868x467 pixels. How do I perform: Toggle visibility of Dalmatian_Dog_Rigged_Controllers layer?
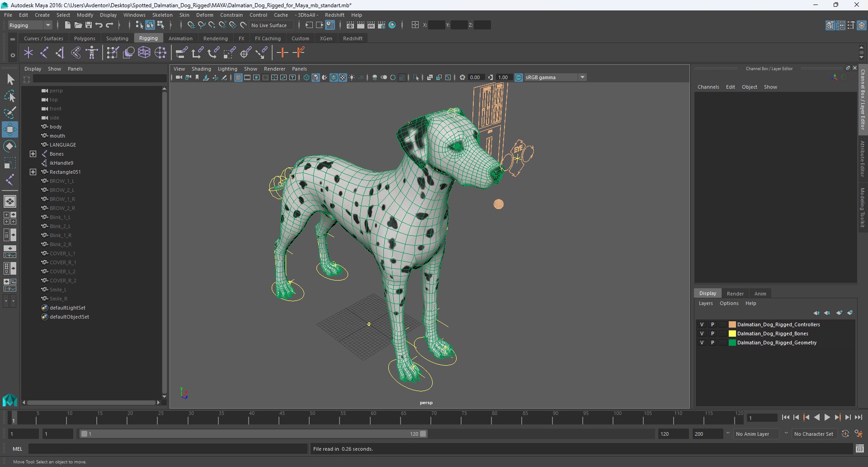coord(702,324)
